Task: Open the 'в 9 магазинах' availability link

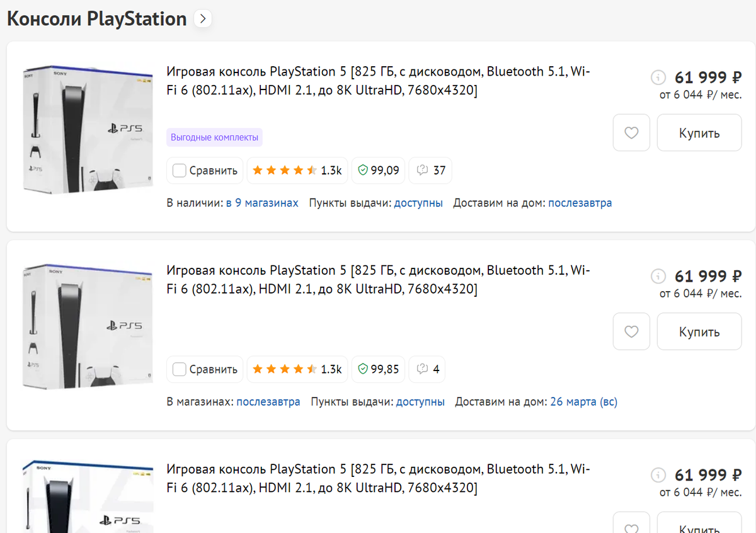Action: pos(262,203)
